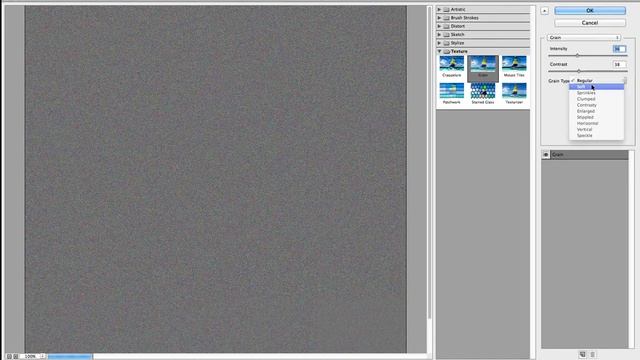Expand the Stylize filter folder
640x360 pixels.
pyautogui.click(x=439, y=43)
